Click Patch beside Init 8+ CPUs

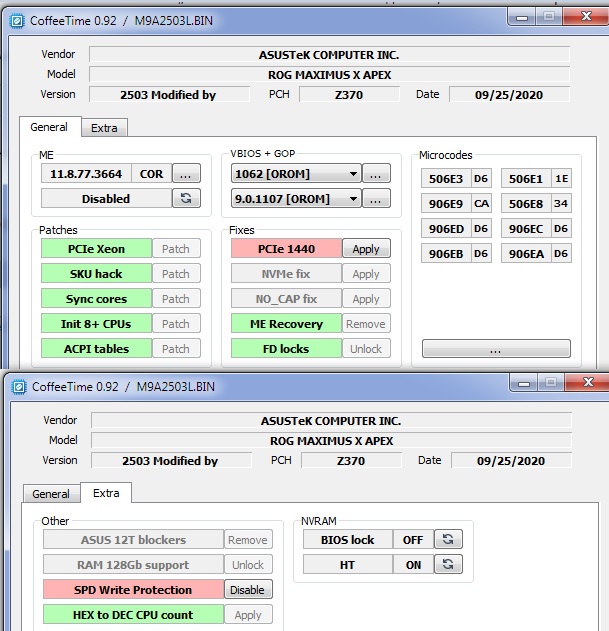[x=176, y=324]
